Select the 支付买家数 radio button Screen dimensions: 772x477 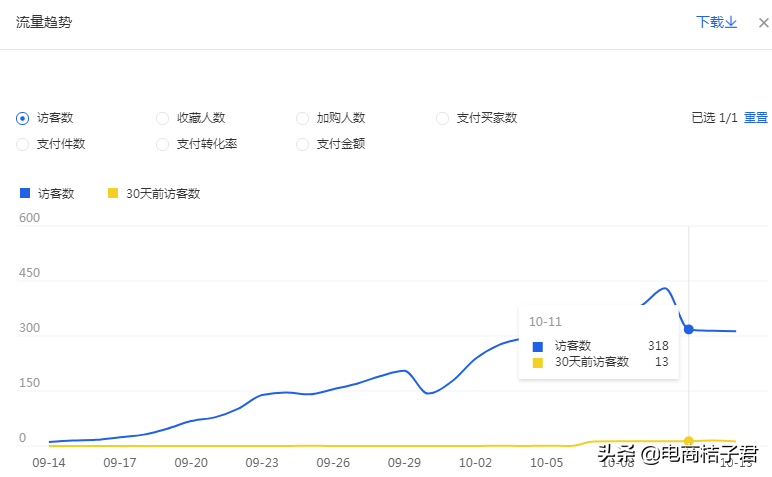click(442, 118)
